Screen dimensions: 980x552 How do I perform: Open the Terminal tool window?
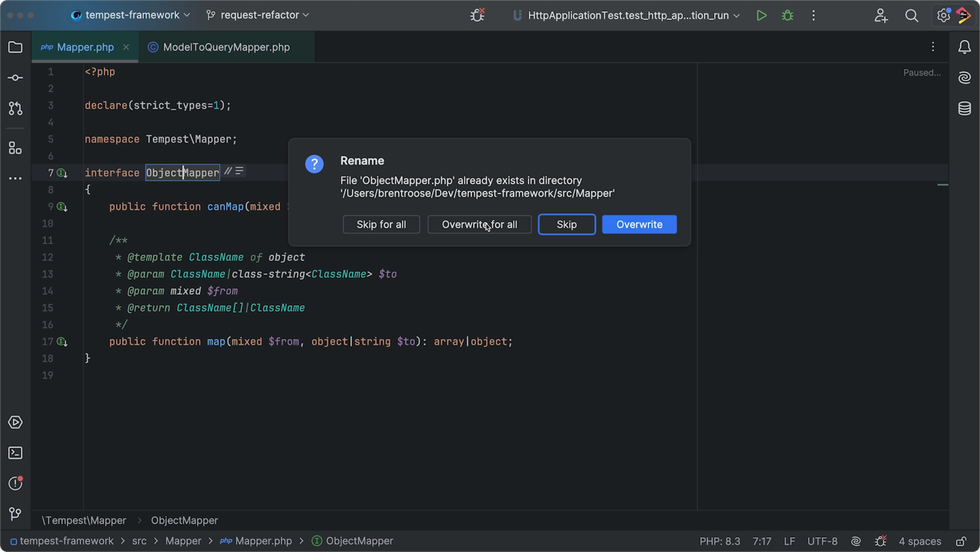(15, 453)
